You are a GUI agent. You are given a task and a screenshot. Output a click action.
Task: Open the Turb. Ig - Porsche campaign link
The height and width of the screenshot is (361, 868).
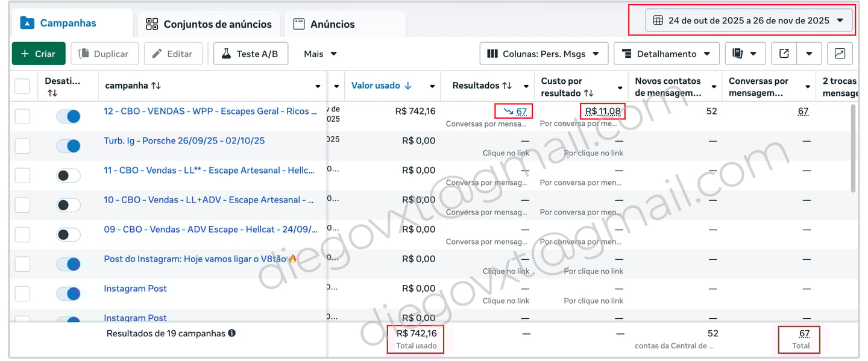point(184,140)
